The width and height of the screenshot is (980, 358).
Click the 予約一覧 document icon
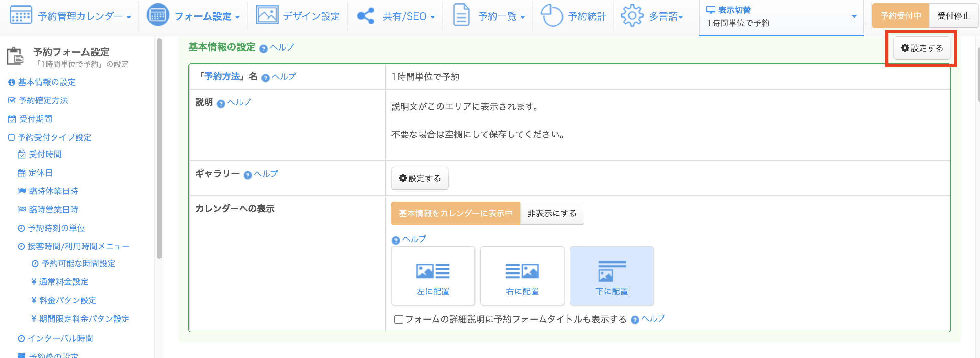461,16
